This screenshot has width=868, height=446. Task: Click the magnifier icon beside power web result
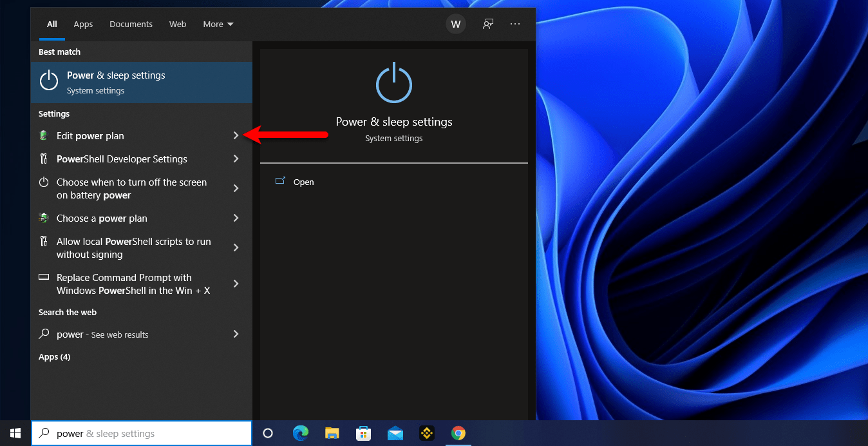pyautogui.click(x=44, y=334)
